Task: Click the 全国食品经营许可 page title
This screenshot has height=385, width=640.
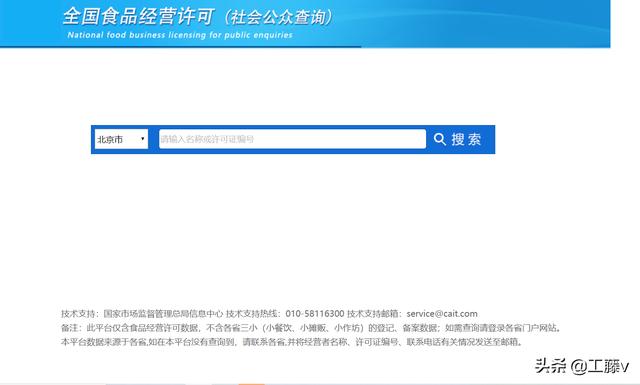Action: tap(138, 16)
